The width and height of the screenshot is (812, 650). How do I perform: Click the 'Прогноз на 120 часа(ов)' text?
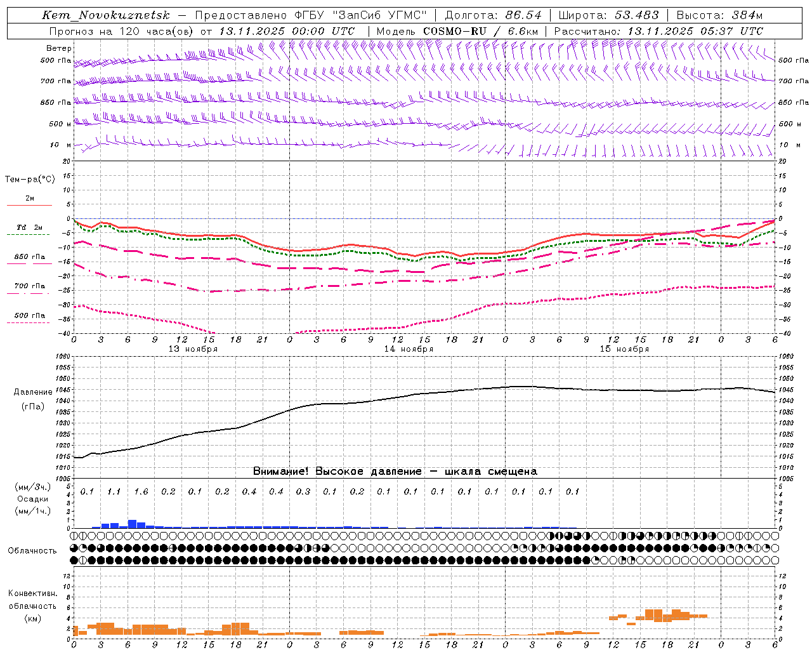(x=122, y=31)
